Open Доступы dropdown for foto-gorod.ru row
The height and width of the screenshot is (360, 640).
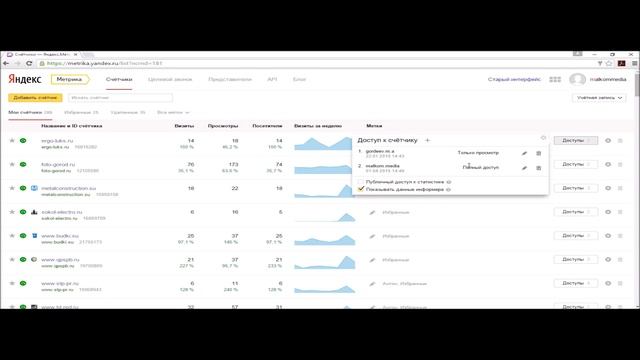[576, 164]
